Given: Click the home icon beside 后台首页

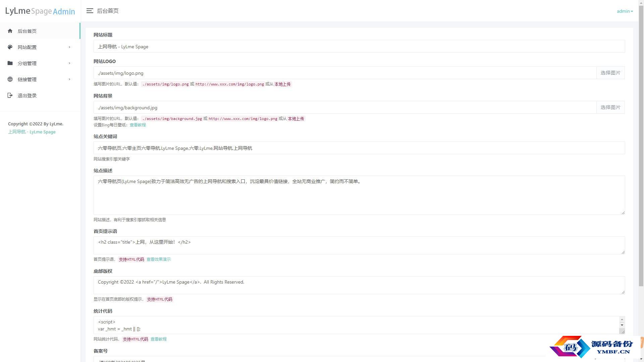Looking at the screenshot, I should coord(10,31).
